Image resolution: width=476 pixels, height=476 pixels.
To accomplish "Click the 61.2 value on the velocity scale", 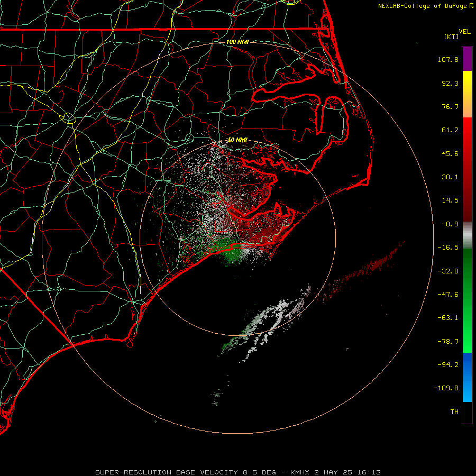I will pos(450,130).
